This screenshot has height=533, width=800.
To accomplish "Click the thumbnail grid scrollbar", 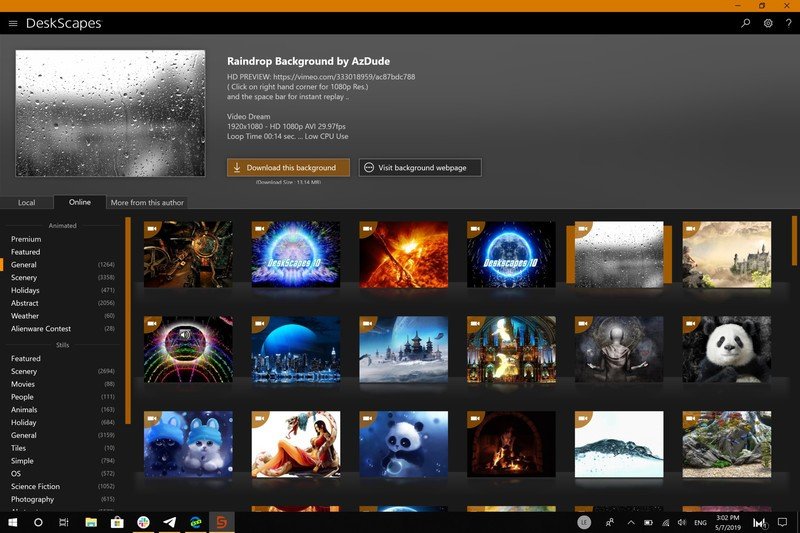I will 794,241.
